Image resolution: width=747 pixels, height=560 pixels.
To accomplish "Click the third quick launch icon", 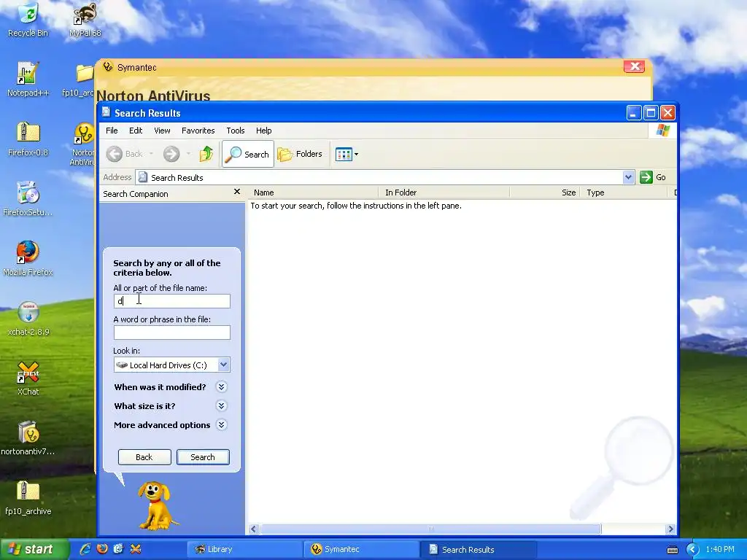I will [x=119, y=548].
